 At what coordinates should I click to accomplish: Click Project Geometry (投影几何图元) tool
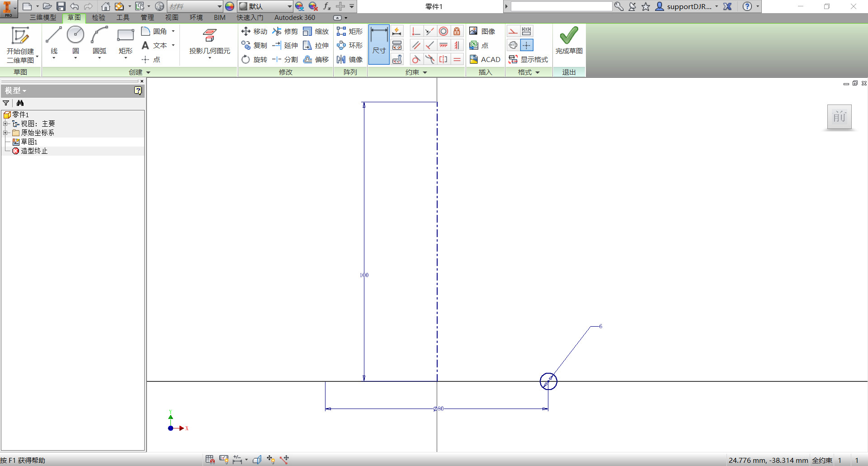[209, 42]
